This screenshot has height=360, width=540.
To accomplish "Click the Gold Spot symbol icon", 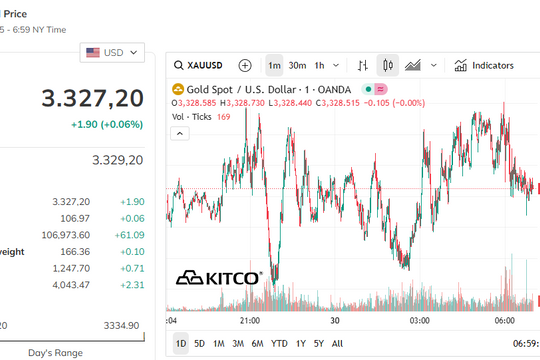I will point(178,89).
